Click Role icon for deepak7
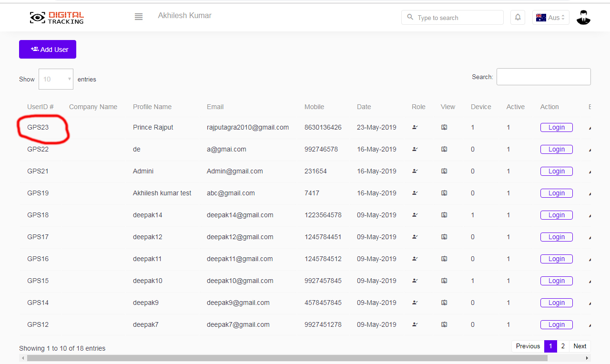Image resolution: width=610 pixels, height=364 pixels. pyautogui.click(x=415, y=324)
